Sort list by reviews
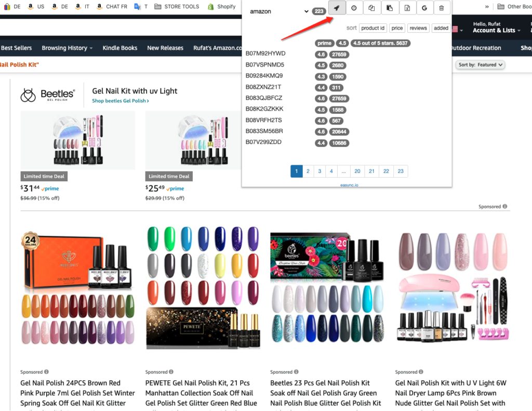Image resolution: width=532 pixels, height=411 pixels. point(418,28)
